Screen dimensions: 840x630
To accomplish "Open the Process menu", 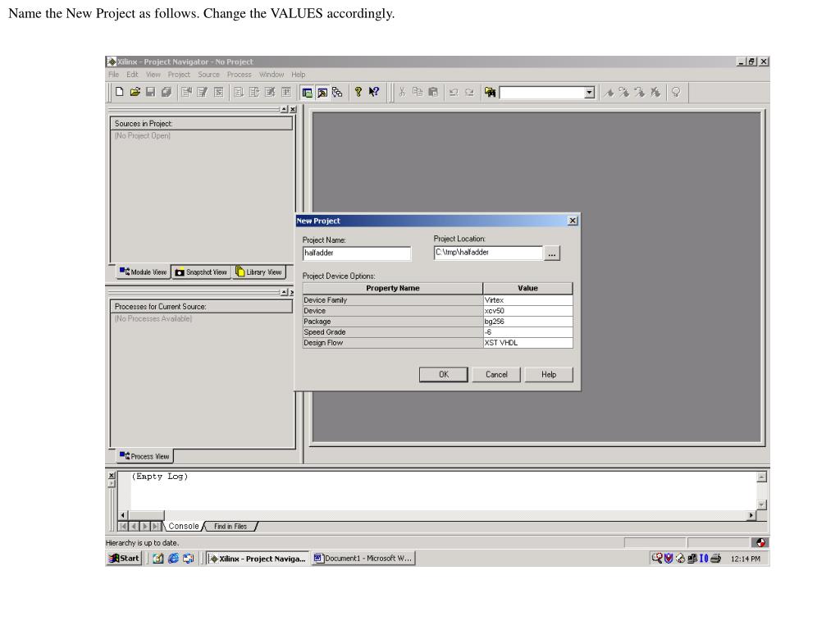I will [x=239, y=75].
